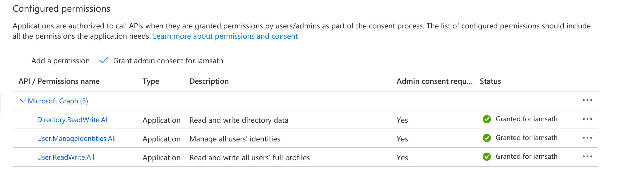
Task: Click the Status column header
Action: coord(490,81)
